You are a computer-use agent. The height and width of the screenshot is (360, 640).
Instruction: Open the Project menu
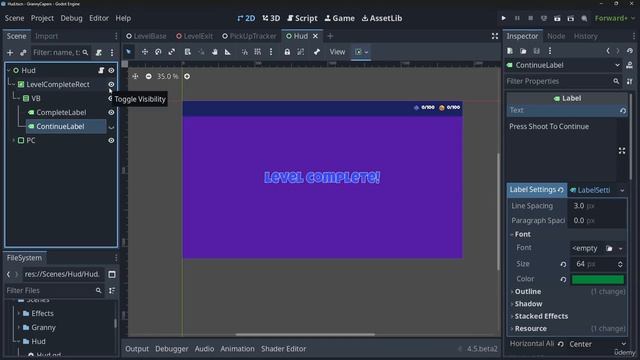pyautogui.click(x=42, y=18)
